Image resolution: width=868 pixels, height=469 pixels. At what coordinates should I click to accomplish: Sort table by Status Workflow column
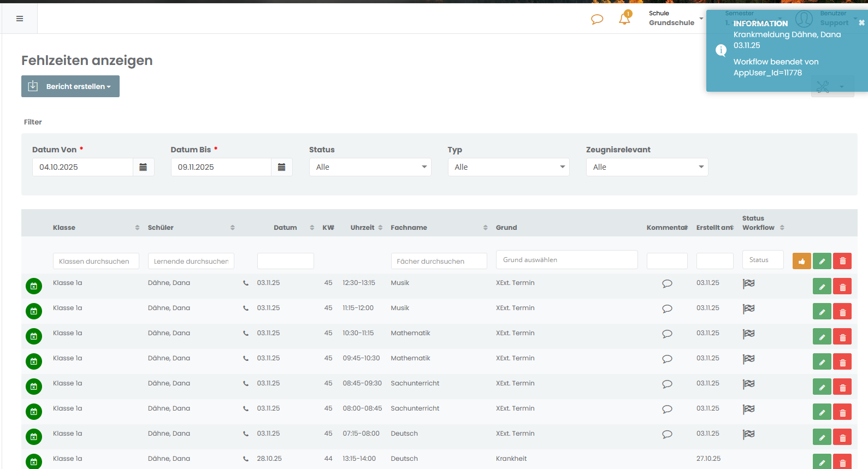click(x=782, y=228)
